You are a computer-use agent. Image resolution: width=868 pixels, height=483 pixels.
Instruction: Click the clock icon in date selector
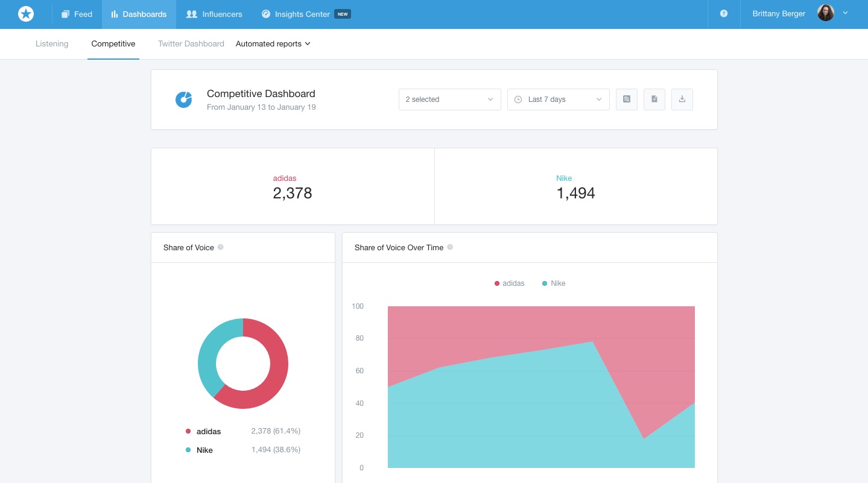518,99
